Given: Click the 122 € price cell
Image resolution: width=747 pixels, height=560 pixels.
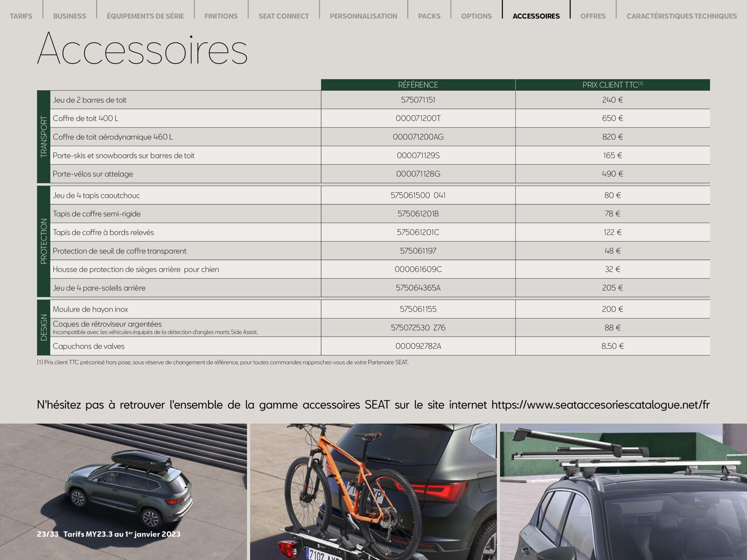Looking at the screenshot, I should (x=613, y=232).
